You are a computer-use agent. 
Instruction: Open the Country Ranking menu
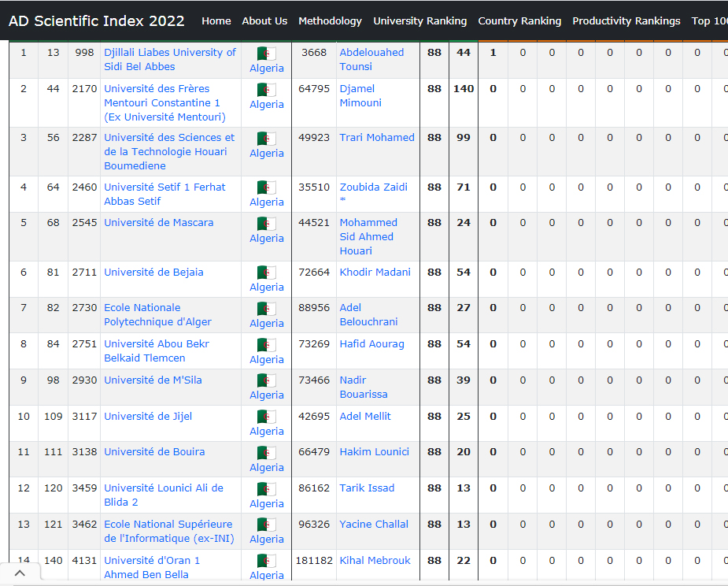pos(519,21)
